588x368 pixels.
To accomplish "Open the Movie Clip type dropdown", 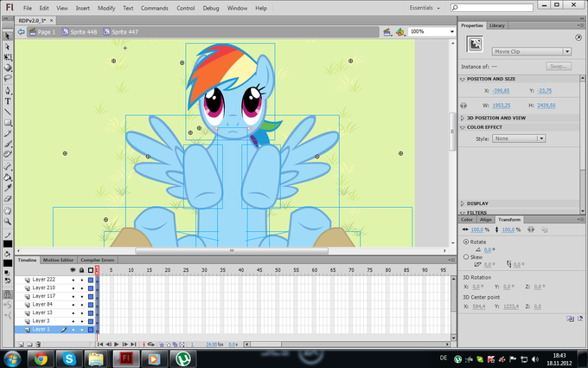I will coord(532,51).
